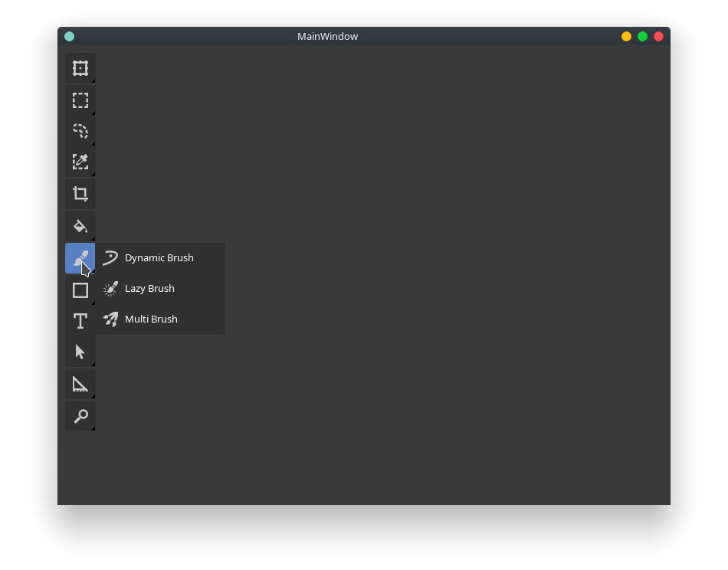Click the Multi Brush icon
728x570 pixels.
[110, 319]
